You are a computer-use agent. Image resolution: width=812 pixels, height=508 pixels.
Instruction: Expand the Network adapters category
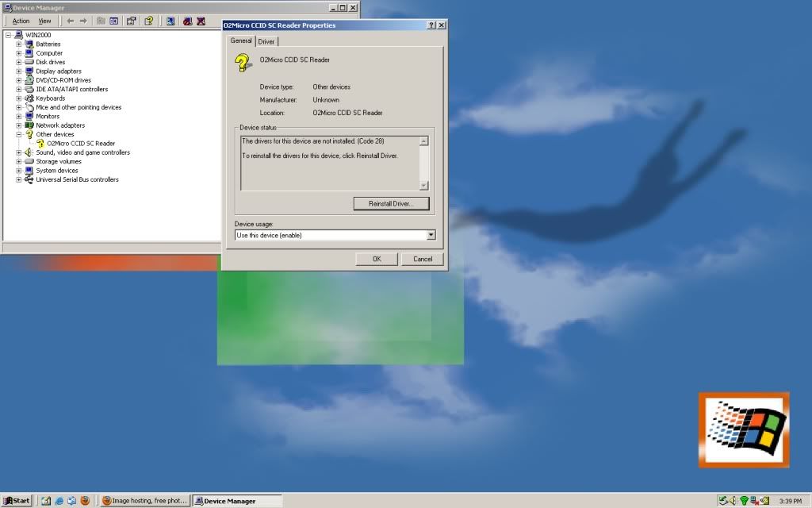18,125
